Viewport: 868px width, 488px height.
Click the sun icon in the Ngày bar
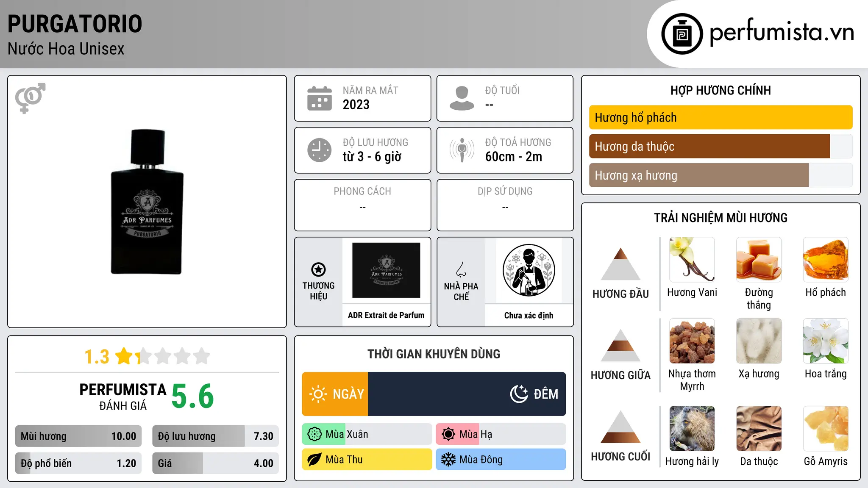point(318,394)
